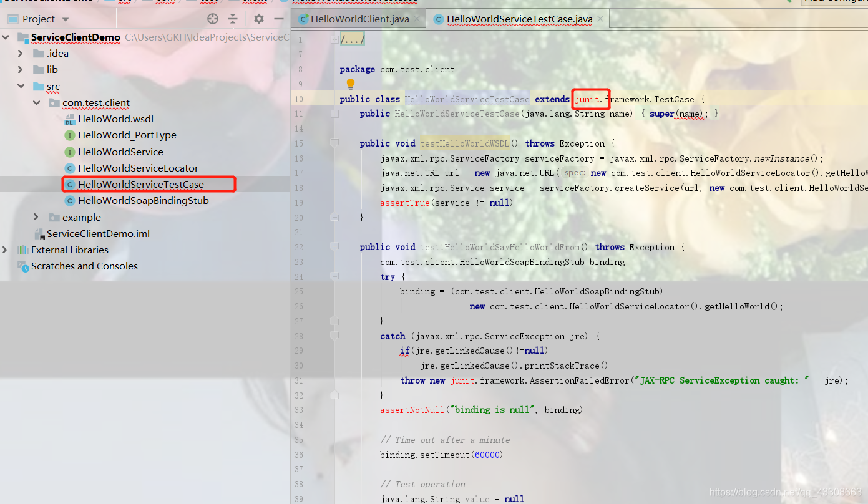868x504 pixels.
Task: Close the HelloWorldClient.java tab
Action: pyautogui.click(x=418, y=19)
